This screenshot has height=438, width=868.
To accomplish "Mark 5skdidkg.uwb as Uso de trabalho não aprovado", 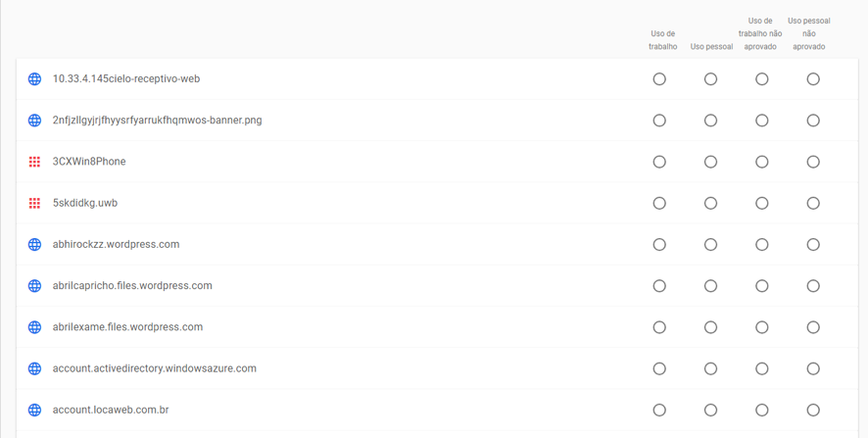I will coord(761,203).
